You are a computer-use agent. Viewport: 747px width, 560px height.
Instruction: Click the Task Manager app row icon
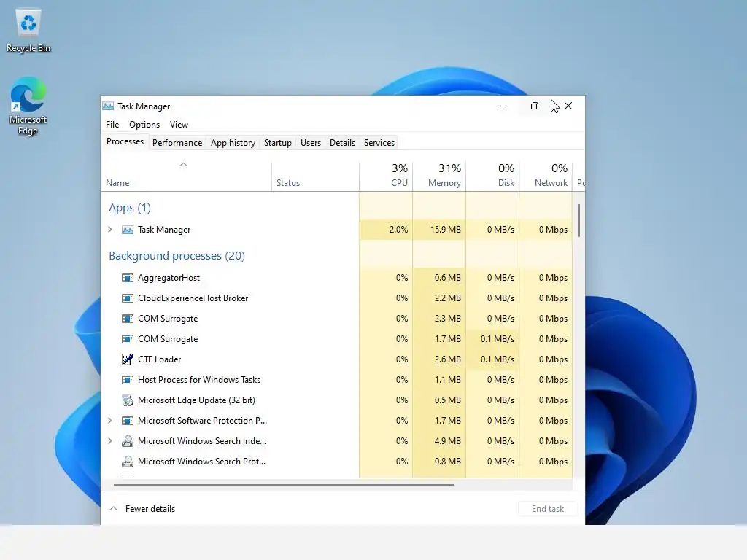point(127,230)
